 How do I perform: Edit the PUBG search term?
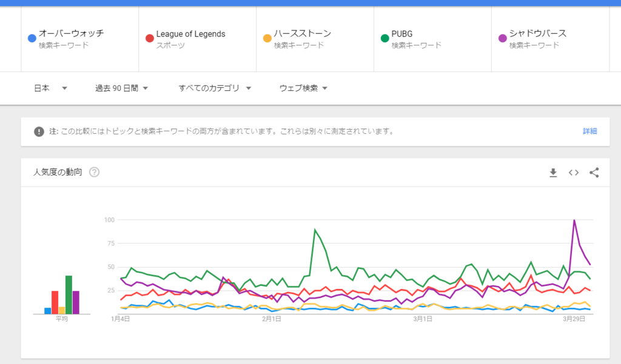click(x=402, y=34)
